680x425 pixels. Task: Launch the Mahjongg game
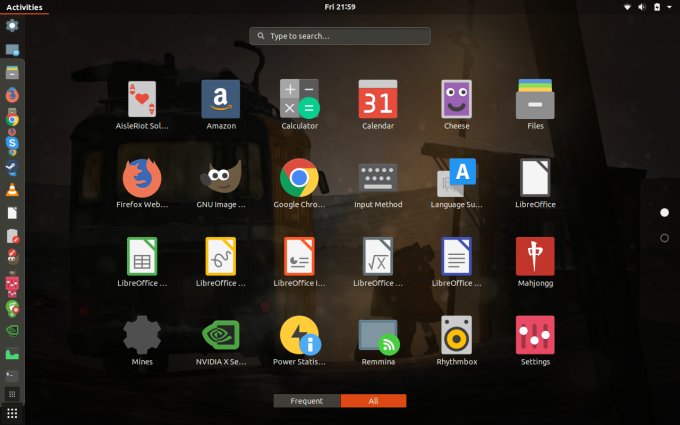[x=535, y=256]
